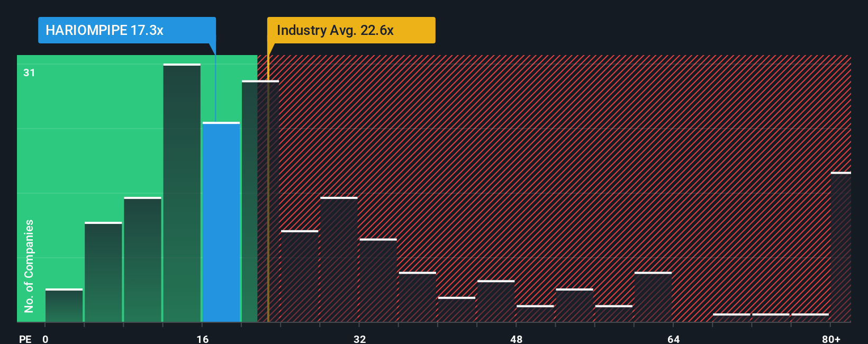Click the Industry Avg. 22.6x label

tap(351, 30)
